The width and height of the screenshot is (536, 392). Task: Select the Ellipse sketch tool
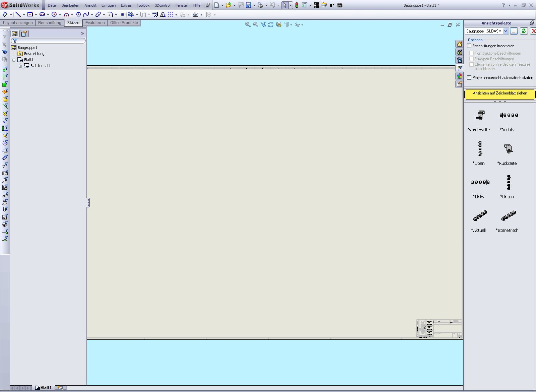click(98, 14)
